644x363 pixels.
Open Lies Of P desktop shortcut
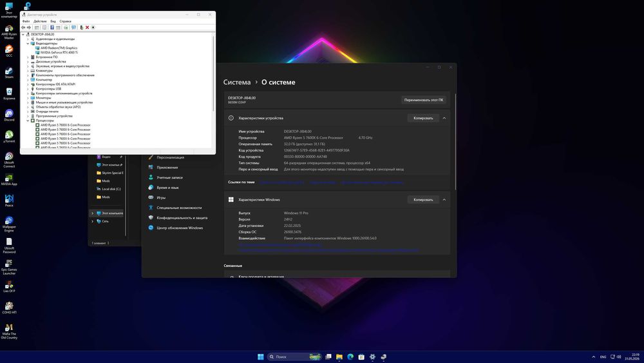[x=9, y=286]
